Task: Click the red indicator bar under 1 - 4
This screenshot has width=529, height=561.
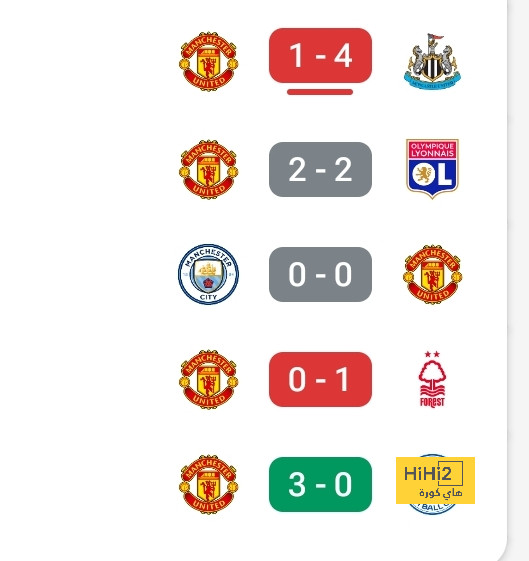Action: [320, 92]
